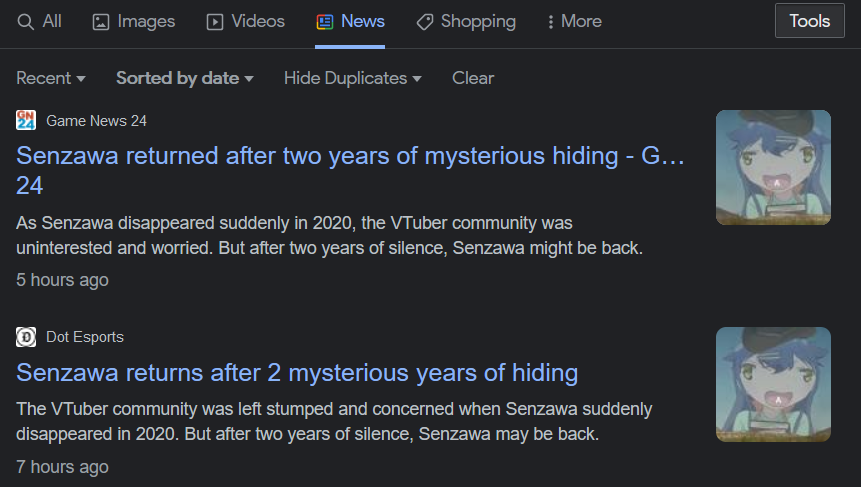Click the Game News 24 favicon
861x487 pixels.
click(x=26, y=121)
